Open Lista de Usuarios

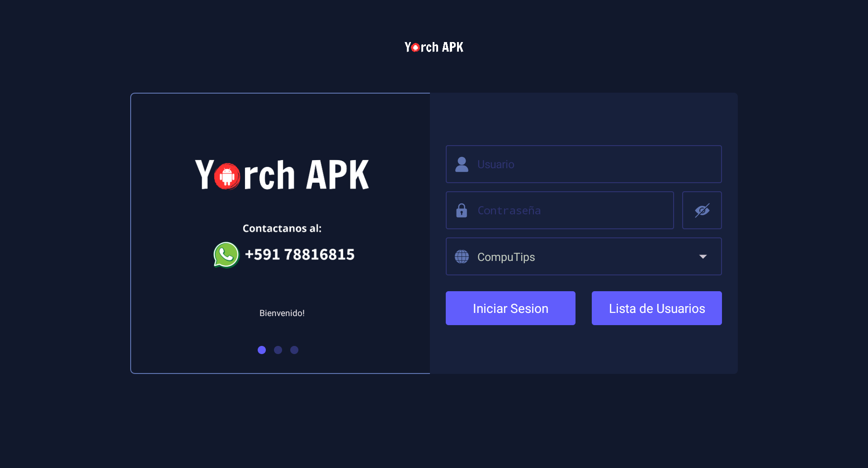click(657, 308)
